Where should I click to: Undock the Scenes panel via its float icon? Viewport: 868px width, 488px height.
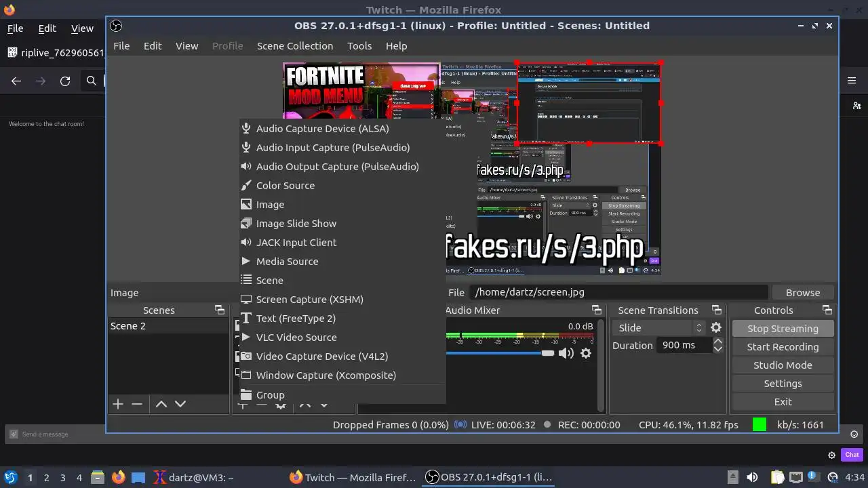pos(220,310)
